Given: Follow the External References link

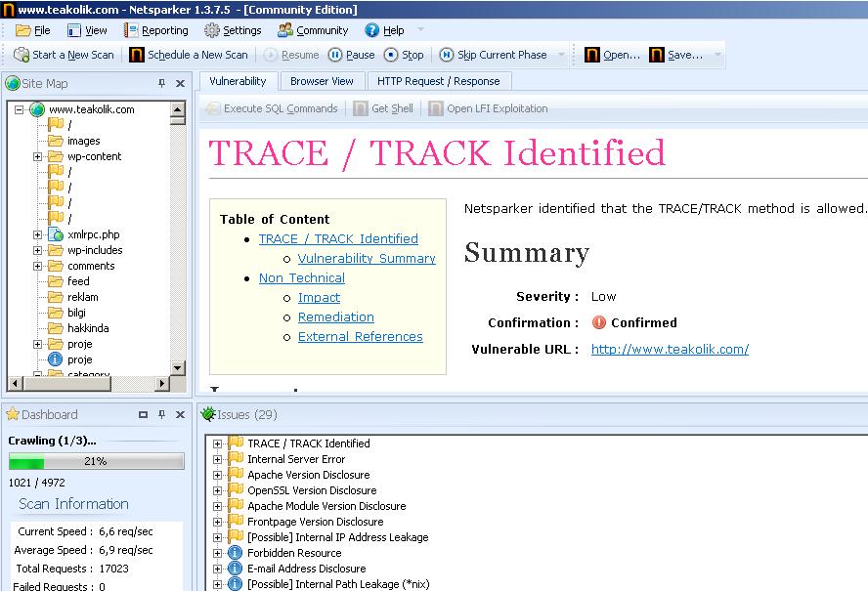Looking at the screenshot, I should click(x=361, y=337).
